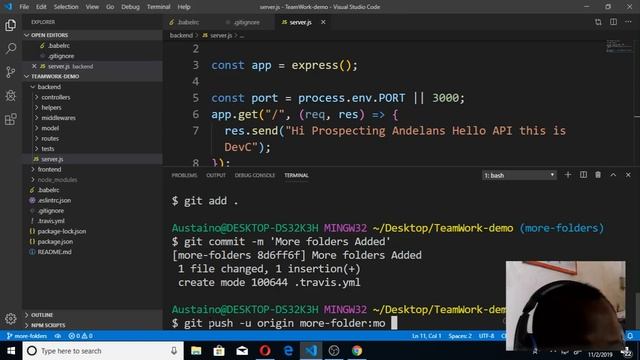640x360 pixels.
Task: Expand the model folder
Action: coord(93,128)
